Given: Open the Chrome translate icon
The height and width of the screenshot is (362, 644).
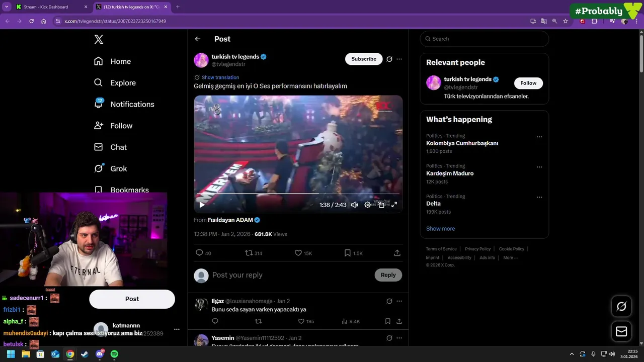Looking at the screenshot, I should click(x=544, y=21).
